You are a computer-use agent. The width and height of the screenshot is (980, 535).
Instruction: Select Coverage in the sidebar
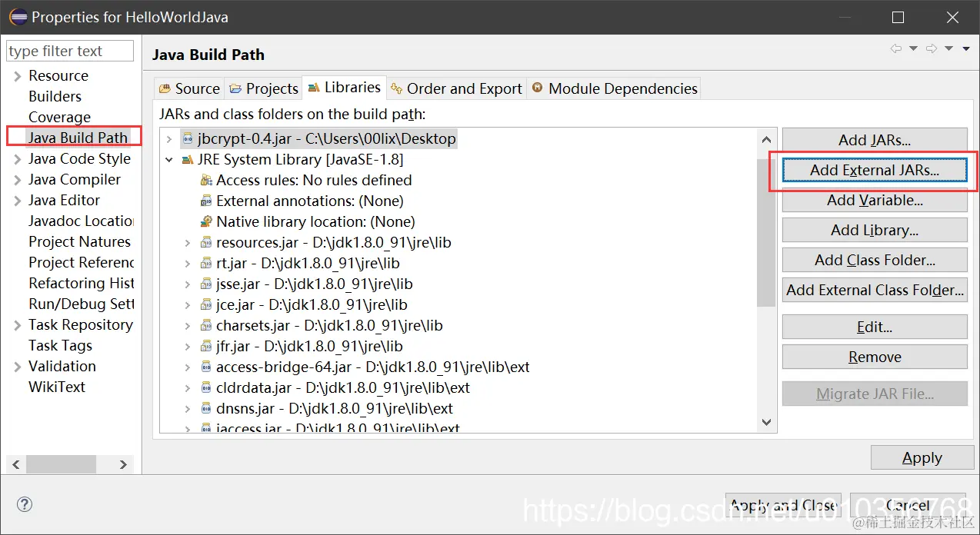pos(59,118)
